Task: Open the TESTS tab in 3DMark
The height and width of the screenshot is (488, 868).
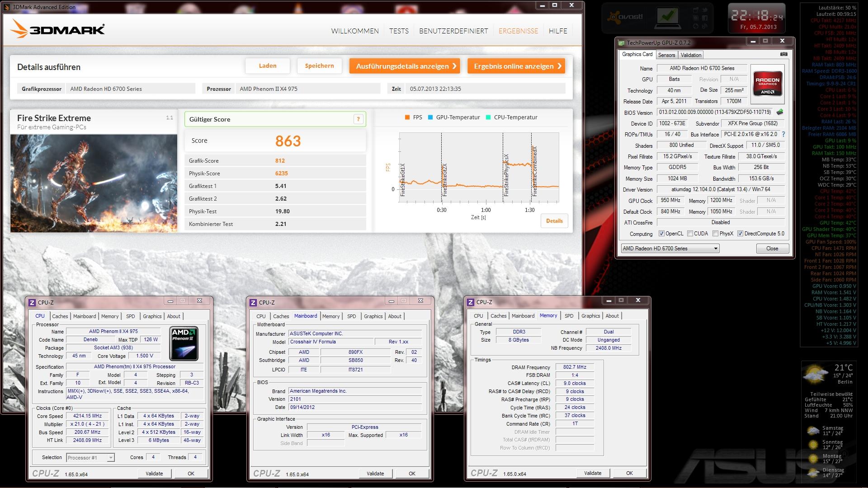Action: point(399,31)
